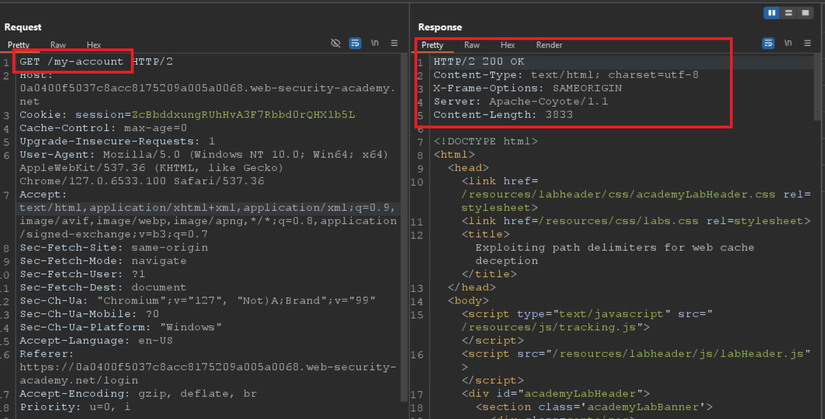Select the Response Pretty tab
This screenshot has width=825, height=419.
coord(432,45)
